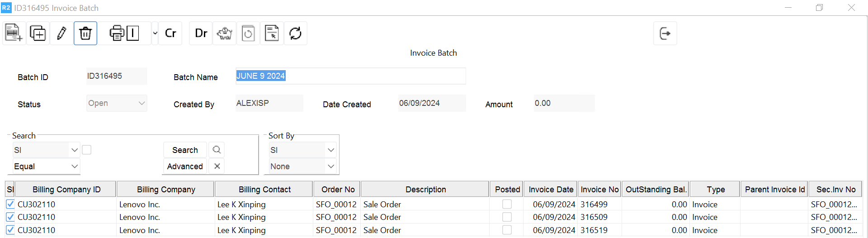The height and width of the screenshot is (238, 868).
Task: Click the refresh arrows icon
Action: click(x=295, y=33)
